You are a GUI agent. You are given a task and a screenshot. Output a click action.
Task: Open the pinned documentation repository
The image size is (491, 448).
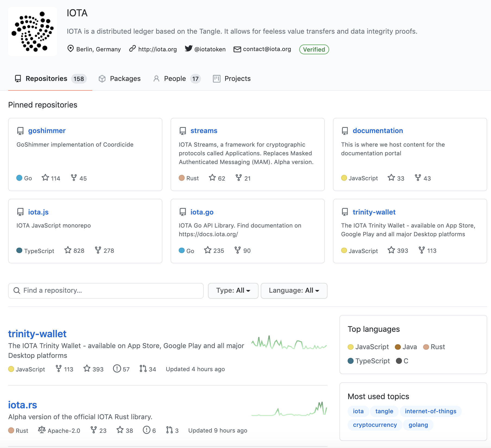[378, 131]
